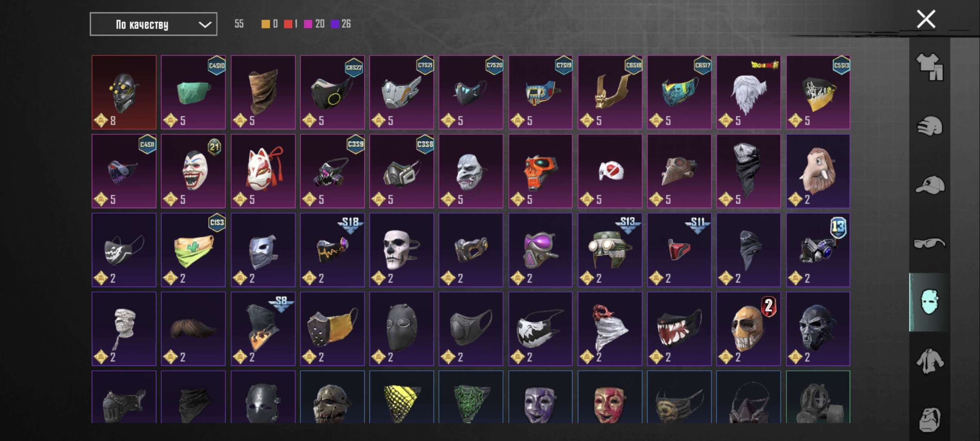980x441 pixels.
Task: Filter by red quality swatch
Action: coord(288,24)
